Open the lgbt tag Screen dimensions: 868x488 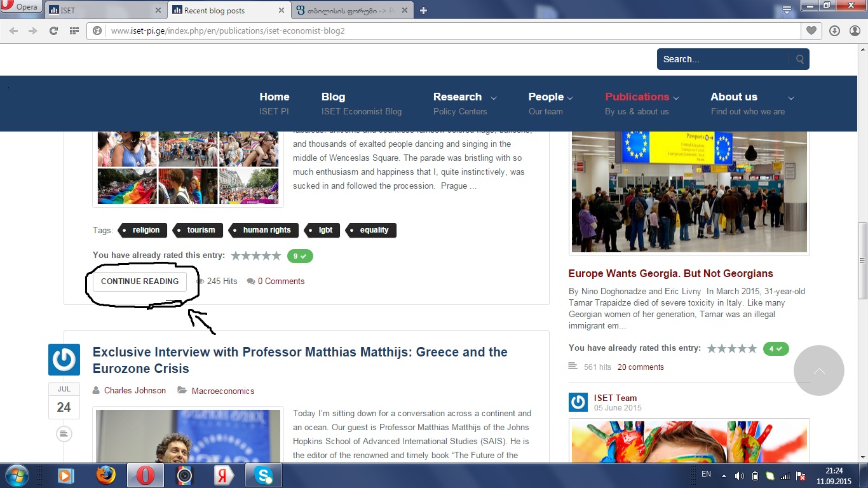point(322,230)
